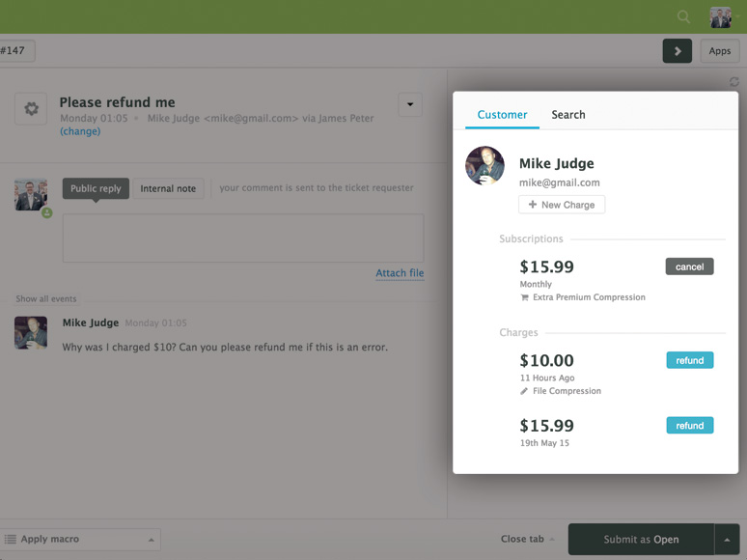Screen dimensions: 747x560
Task: Switch to Public reply mode
Action: click(96, 188)
